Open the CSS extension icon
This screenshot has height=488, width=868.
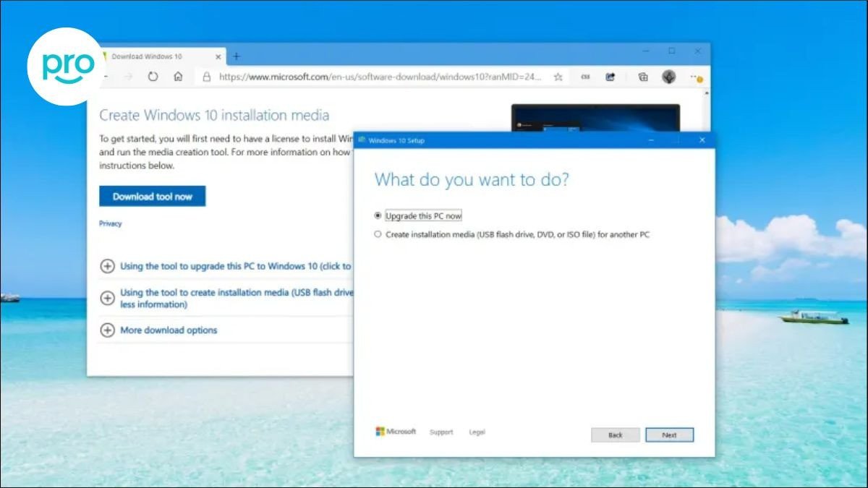[x=585, y=75]
